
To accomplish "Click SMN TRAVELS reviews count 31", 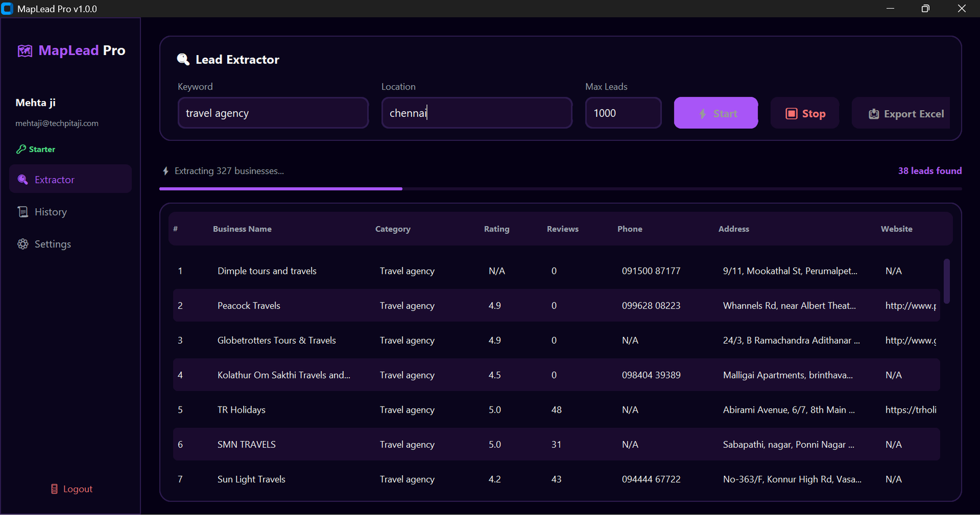I will pos(556,445).
